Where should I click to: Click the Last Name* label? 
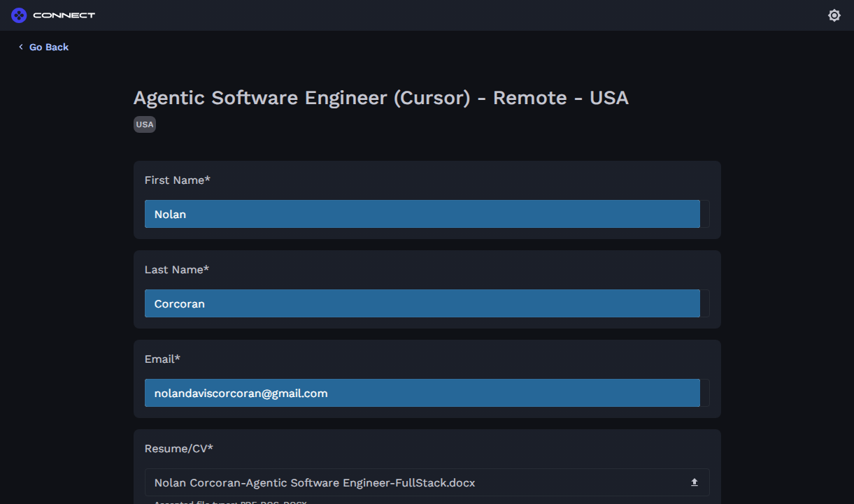click(x=177, y=270)
